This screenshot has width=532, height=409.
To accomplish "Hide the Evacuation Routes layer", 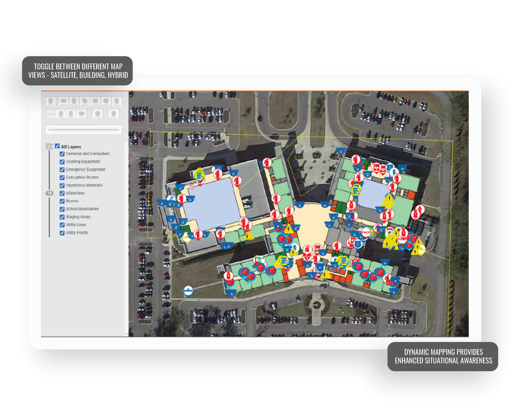I will pyautogui.click(x=62, y=177).
